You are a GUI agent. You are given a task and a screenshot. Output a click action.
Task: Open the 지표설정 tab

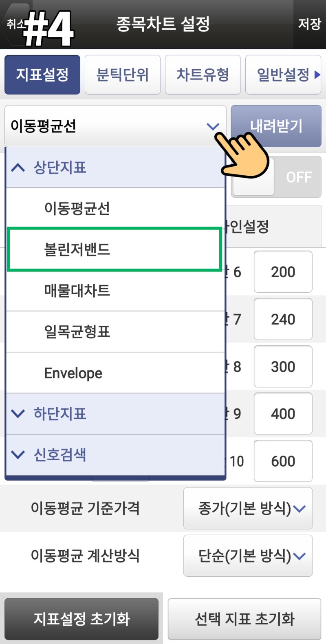pyautogui.click(x=42, y=75)
